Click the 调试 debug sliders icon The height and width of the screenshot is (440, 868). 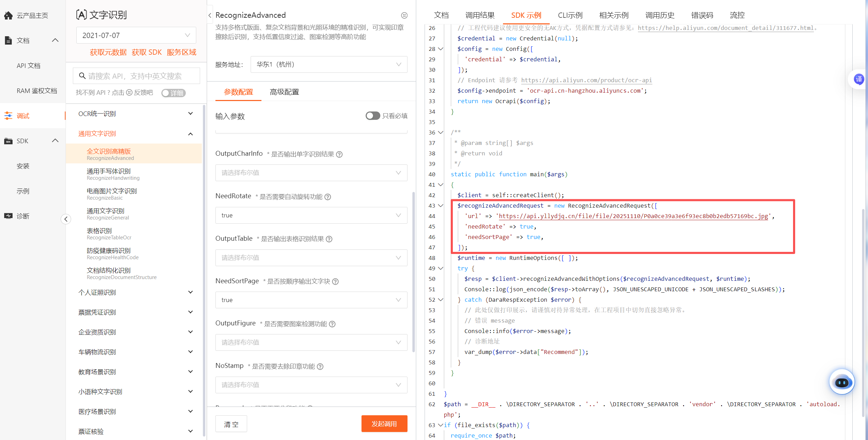click(x=8, y=116)
